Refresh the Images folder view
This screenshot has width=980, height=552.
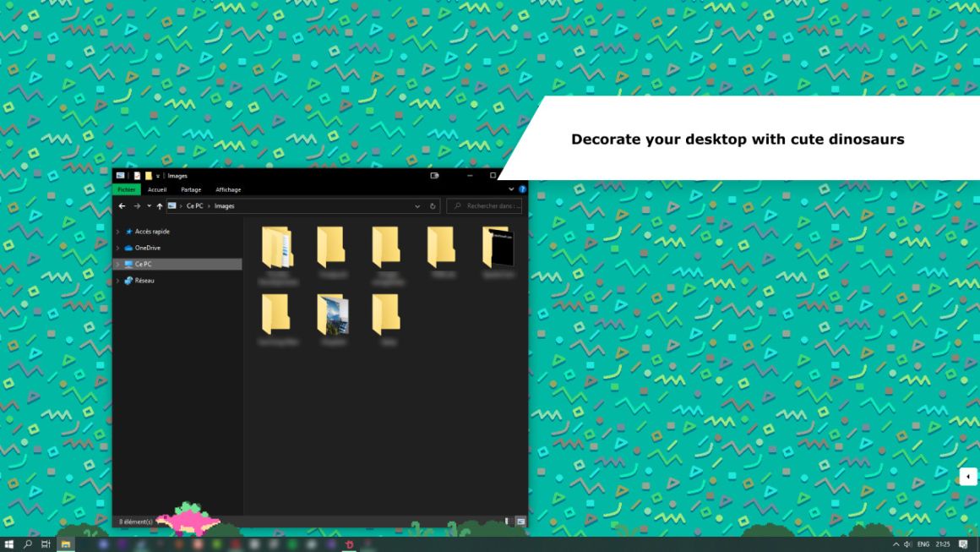pyautogui.click(x=433, y=205)
